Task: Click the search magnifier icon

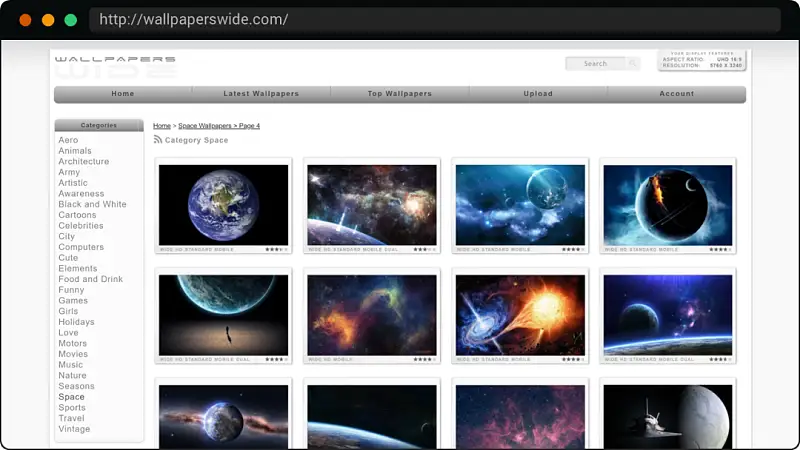Action: pos(633,63)
